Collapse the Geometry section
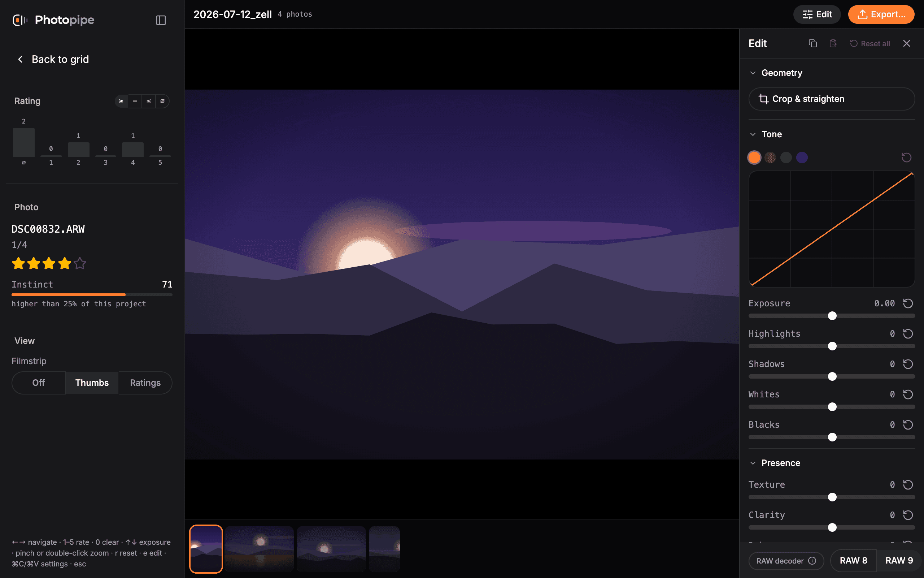 (753, 73)
